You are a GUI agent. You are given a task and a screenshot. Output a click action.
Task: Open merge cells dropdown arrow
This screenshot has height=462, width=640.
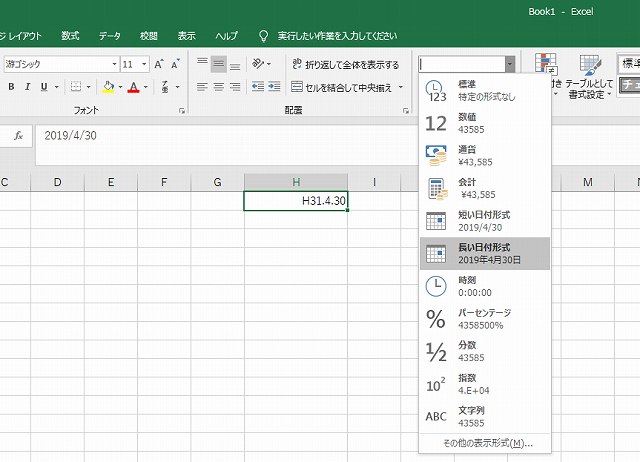tap(401, 87)
